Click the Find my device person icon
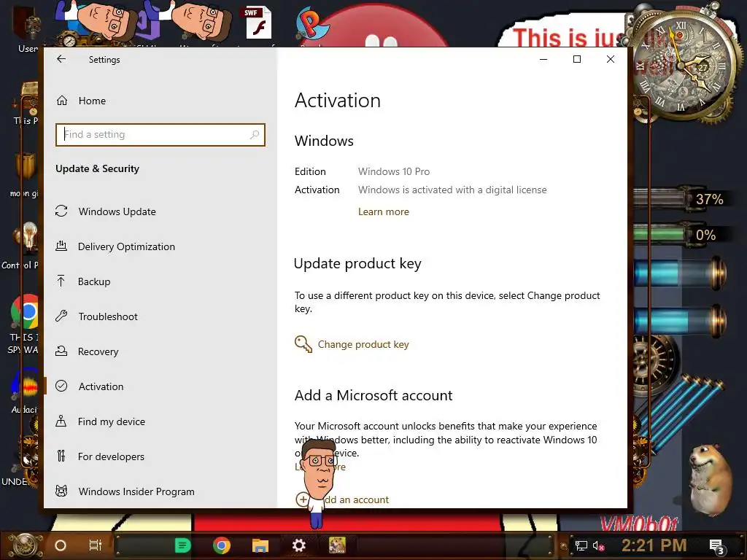The height and width of the screenshot is (560, 747). pos(61,421)
